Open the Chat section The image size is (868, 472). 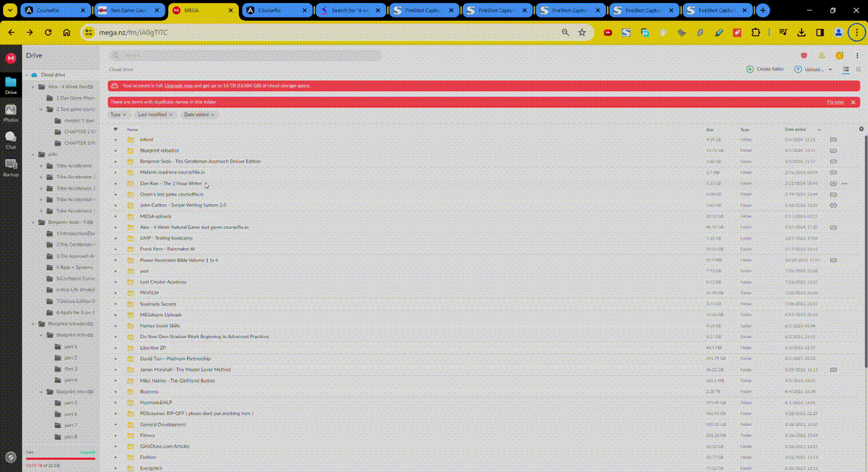pos(10,140)
